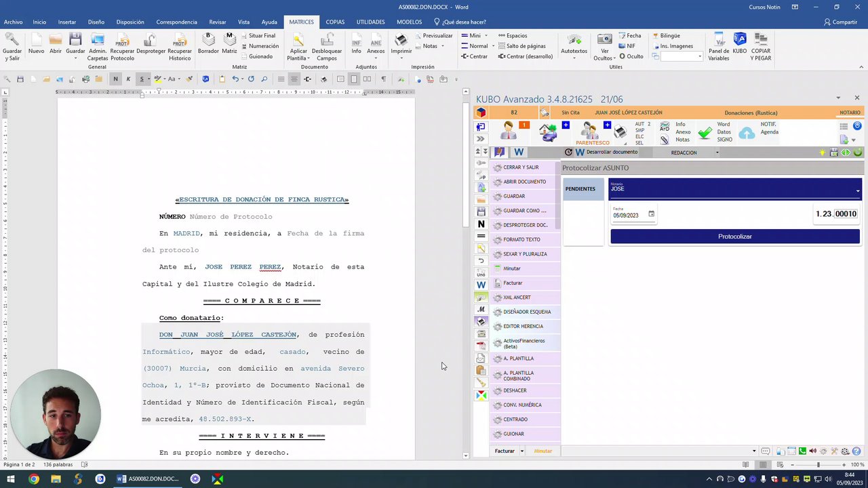Open the Insertar ribbon tab
This screenshot has height=488, width=868.
click(x=67, y=22)
